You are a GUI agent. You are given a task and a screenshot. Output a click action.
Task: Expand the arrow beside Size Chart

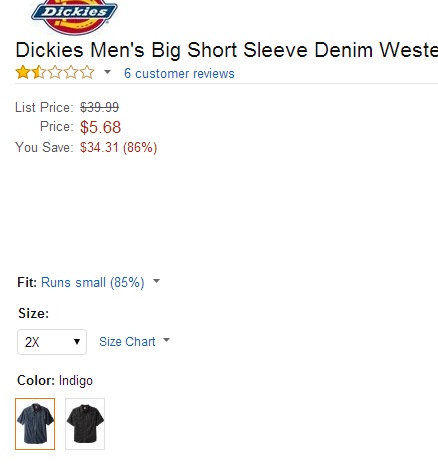[166, 340]
